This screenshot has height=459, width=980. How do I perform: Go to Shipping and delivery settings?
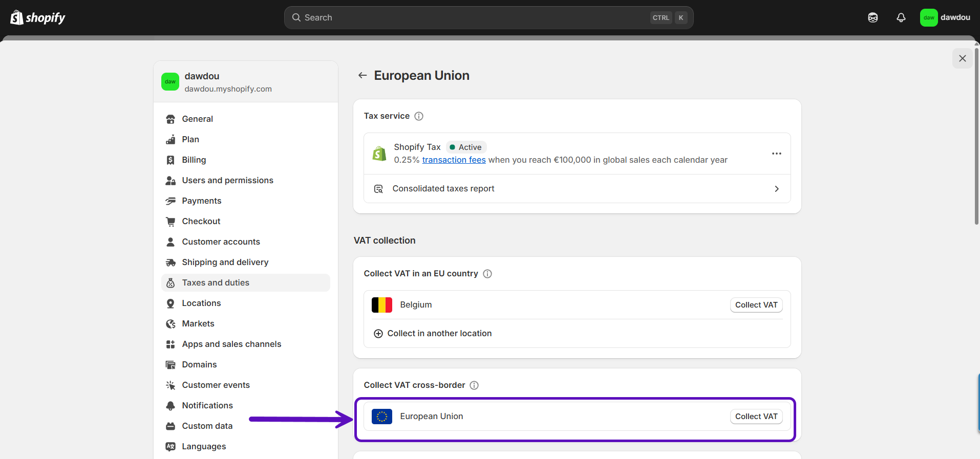(225, 262)
